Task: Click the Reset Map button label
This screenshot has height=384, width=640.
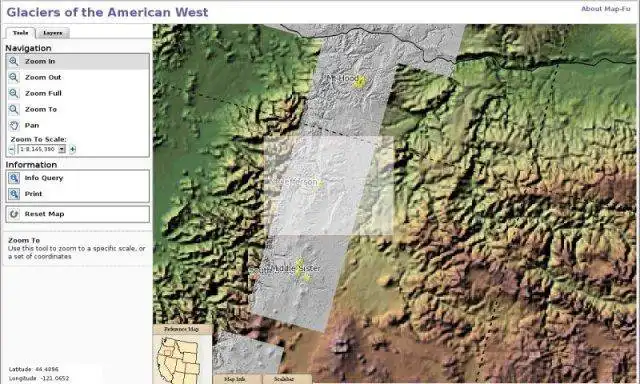Action: pyautogui.click(x=44, y=214)
